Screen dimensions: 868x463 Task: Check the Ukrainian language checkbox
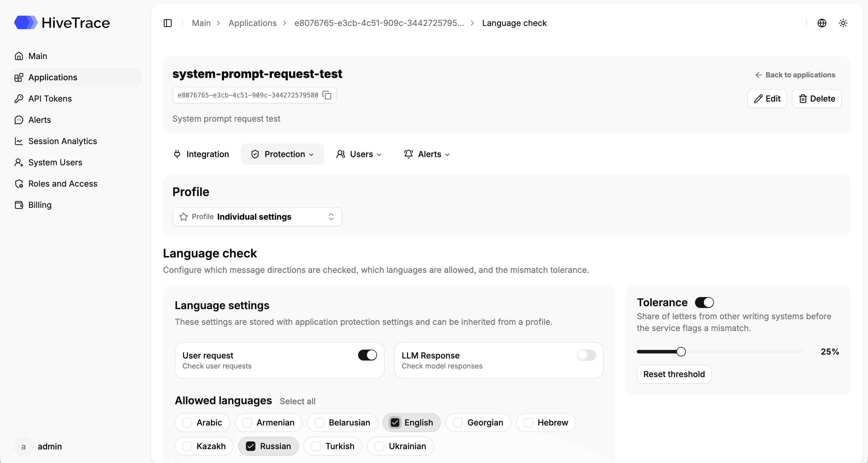point(379,446)
